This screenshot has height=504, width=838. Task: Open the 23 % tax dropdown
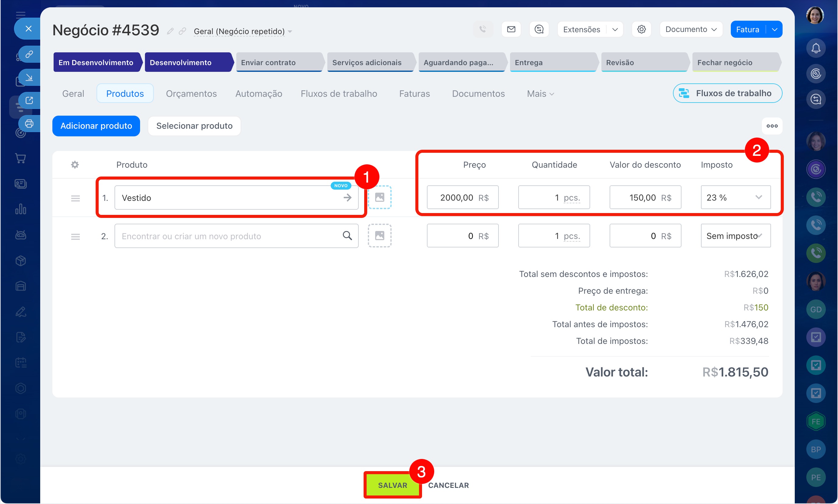(735, 197)
